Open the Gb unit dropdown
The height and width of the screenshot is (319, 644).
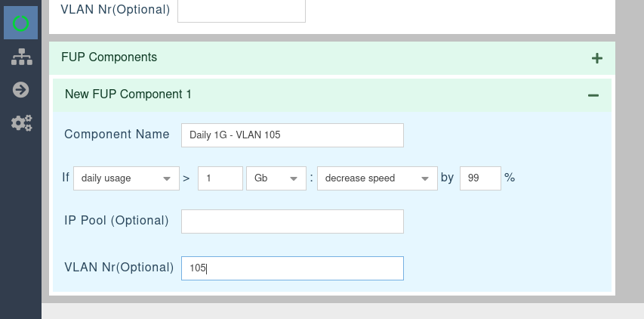coord(275,178)
